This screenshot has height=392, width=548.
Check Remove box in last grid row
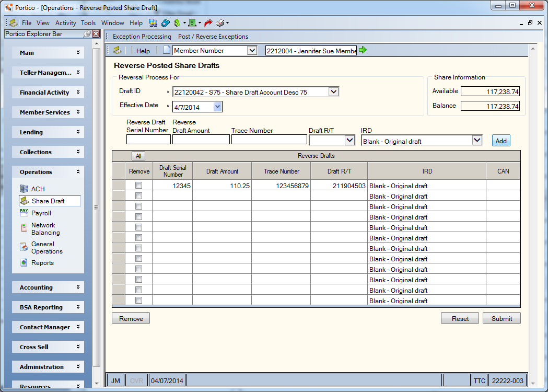(139, 301)
